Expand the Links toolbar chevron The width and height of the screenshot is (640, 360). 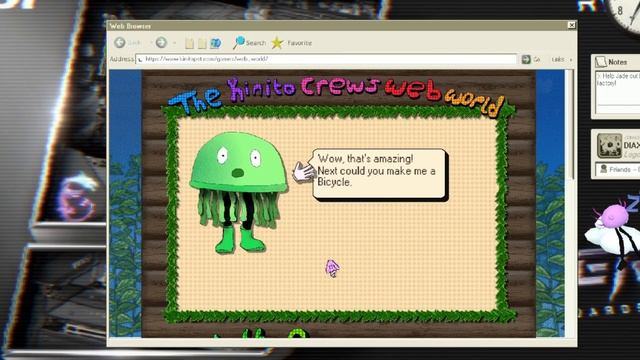571,60
